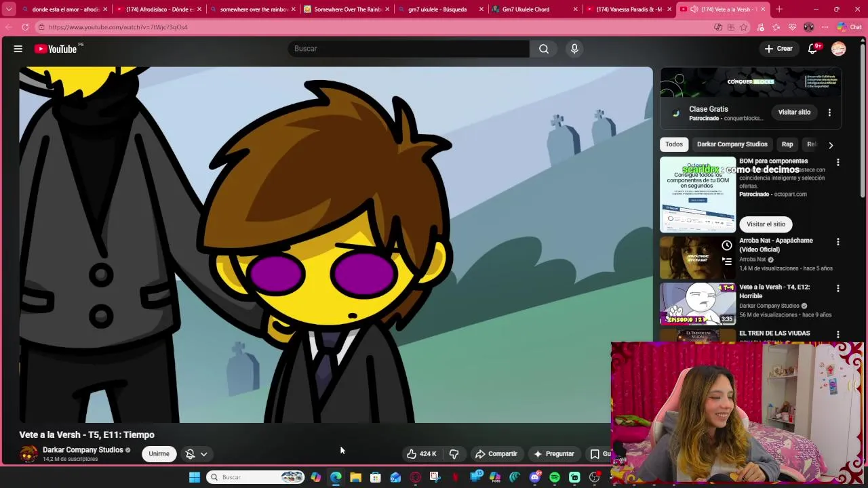This screenshot has height=488, width=868.
Task: Click the Compartir button
Action: coord(496,454)
